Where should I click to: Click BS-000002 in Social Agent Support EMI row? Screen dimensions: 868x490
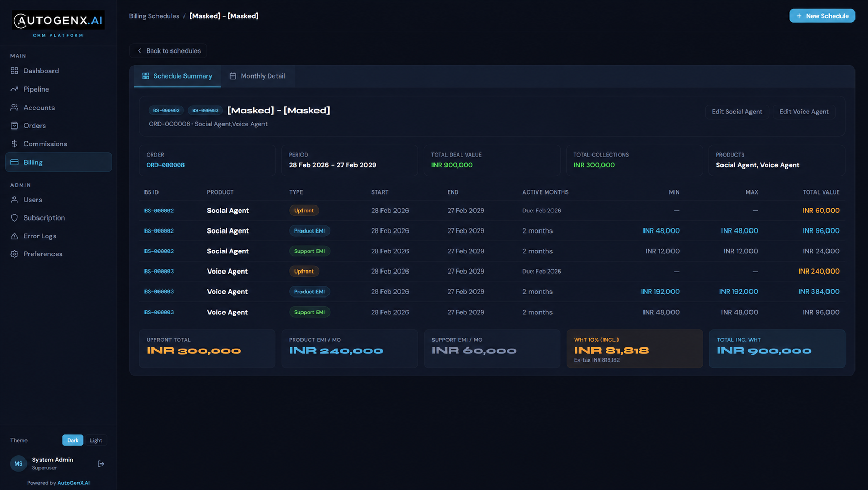[159, 251]
